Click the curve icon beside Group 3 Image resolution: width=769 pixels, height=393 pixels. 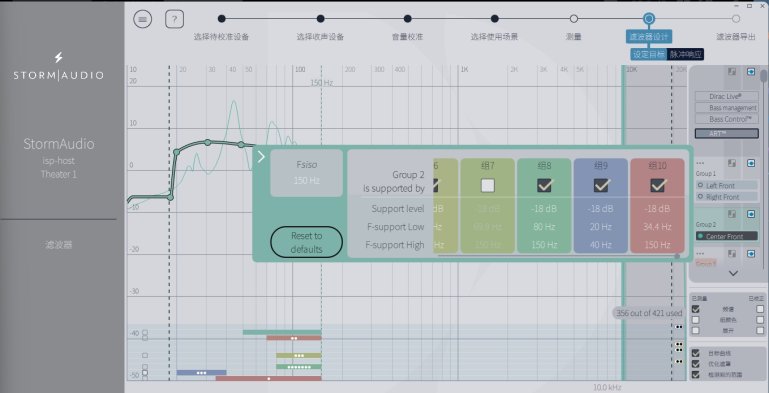[732, 254]
